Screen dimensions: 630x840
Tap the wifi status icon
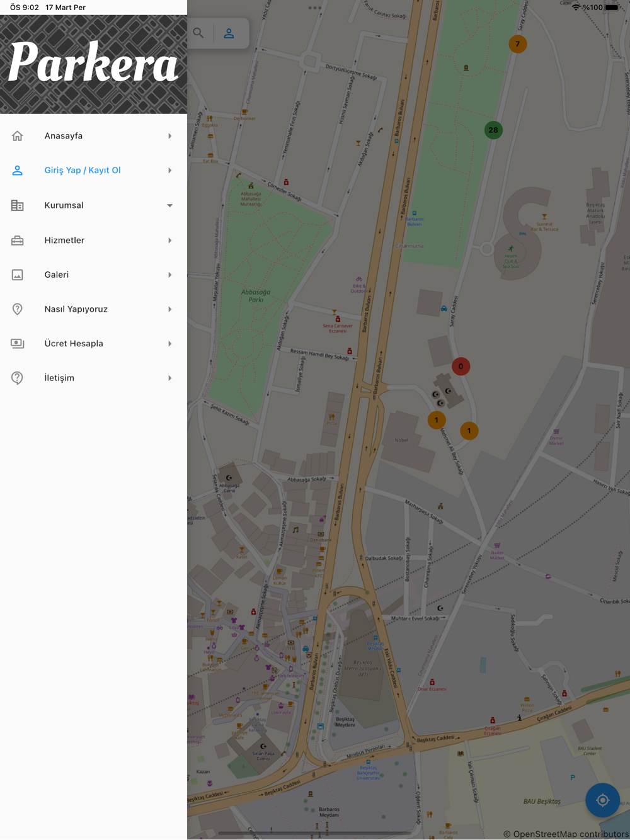pos(576,8)
